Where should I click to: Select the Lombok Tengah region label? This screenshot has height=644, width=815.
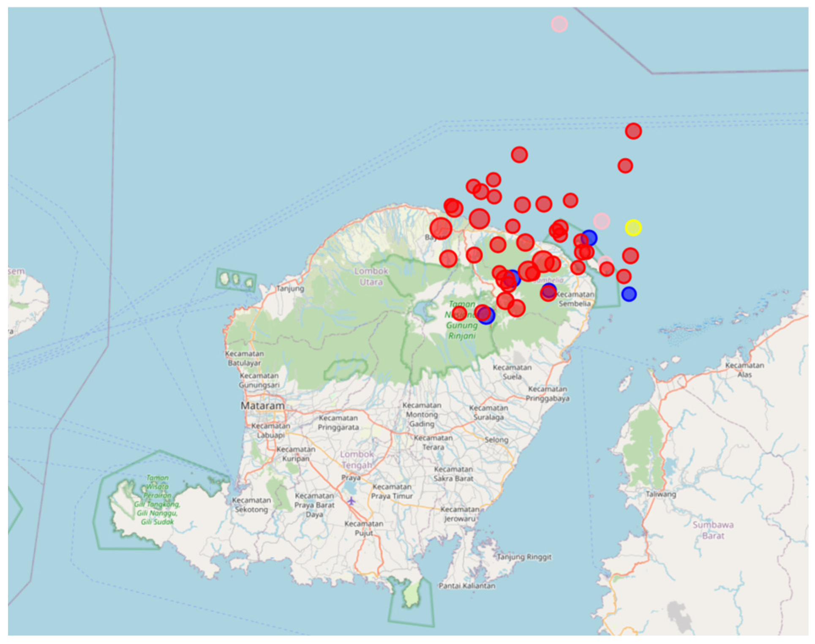(x=357, y=459)
